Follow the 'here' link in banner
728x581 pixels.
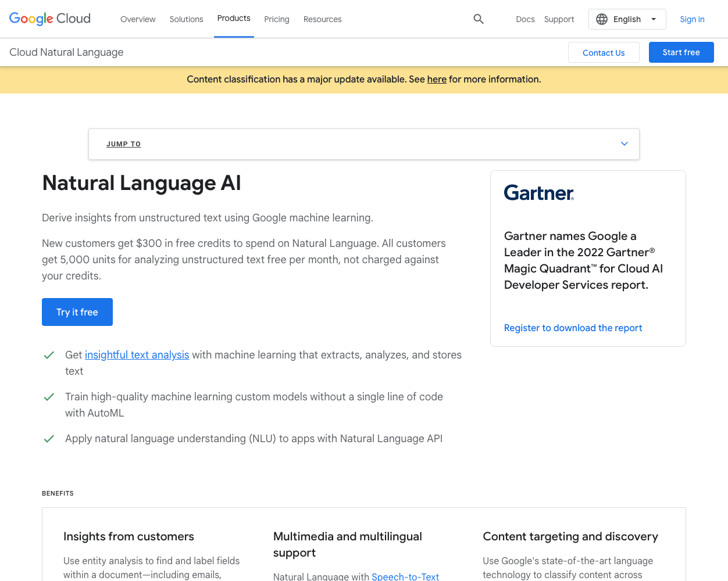[437, 79]
